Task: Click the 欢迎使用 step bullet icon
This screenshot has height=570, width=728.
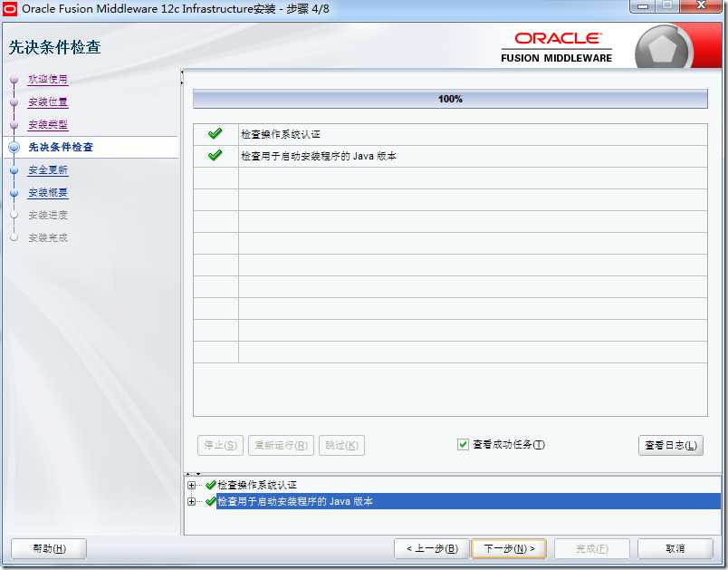Action: [x=14, y=80]
